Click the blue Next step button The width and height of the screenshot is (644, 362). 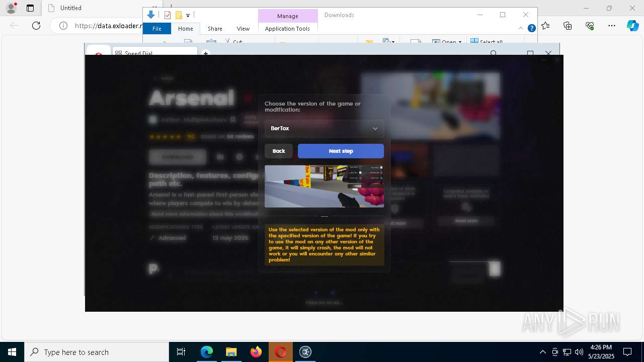tap(341, 151)
